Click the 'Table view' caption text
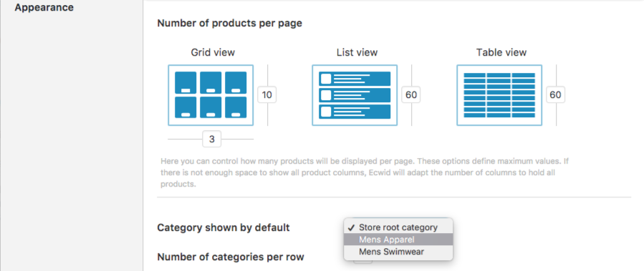 [501, 52]
